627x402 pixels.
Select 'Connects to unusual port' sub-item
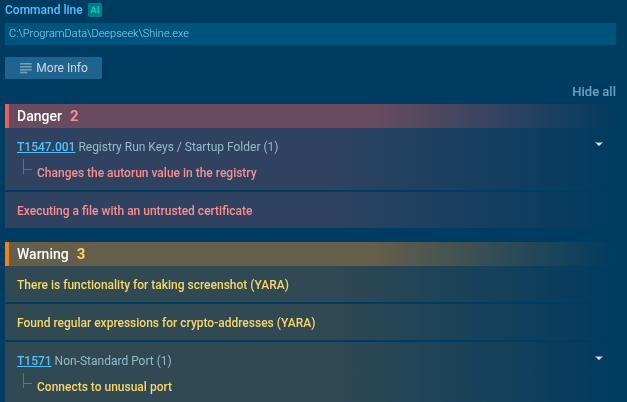[104, 387]
